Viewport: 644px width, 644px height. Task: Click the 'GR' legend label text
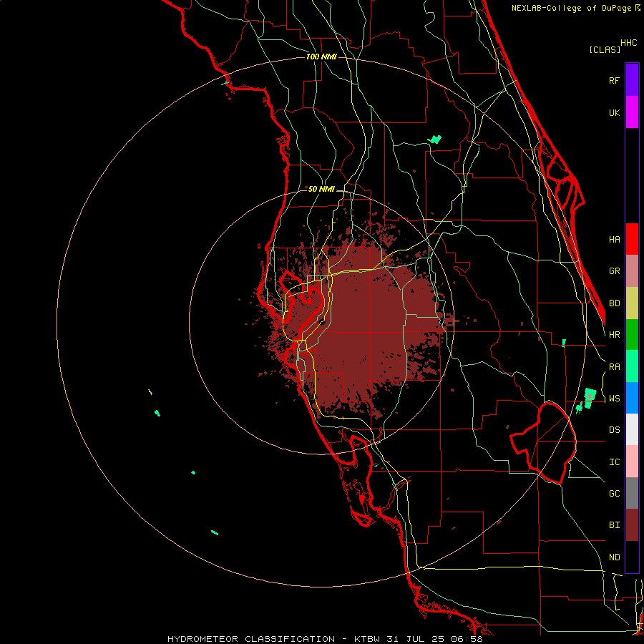tap(614, 271)
